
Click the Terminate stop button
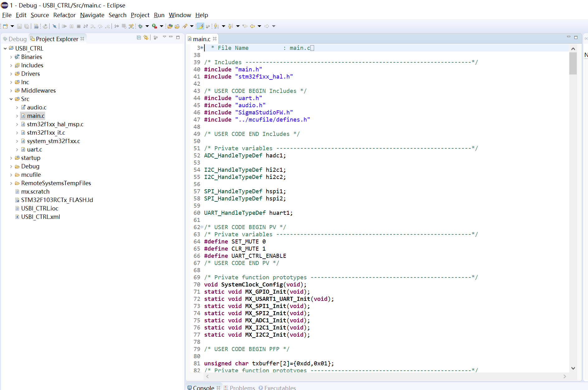(x=79, y=26)
